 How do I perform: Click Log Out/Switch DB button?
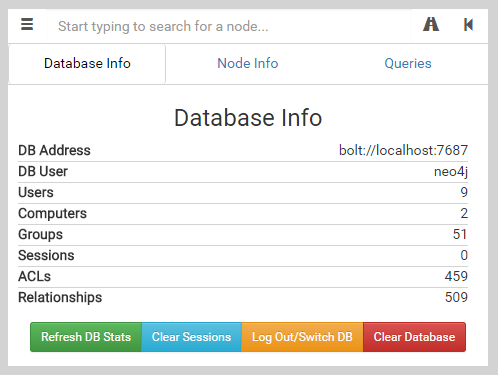click(x=302, y=337)
